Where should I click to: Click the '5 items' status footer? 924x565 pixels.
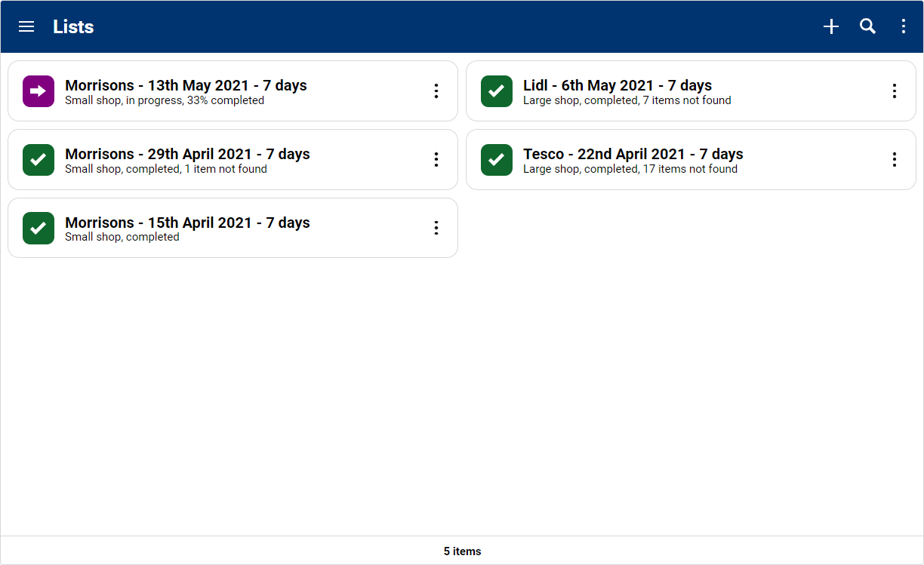(462, 551)
